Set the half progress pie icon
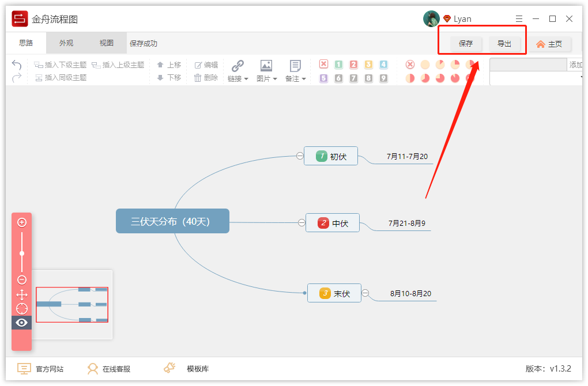 tap(410, 78)
